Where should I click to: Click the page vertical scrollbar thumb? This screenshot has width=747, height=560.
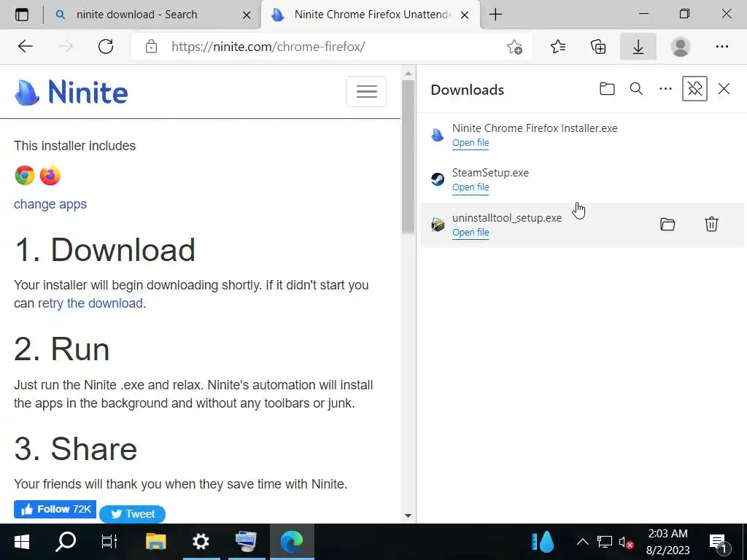click(408, 157)
